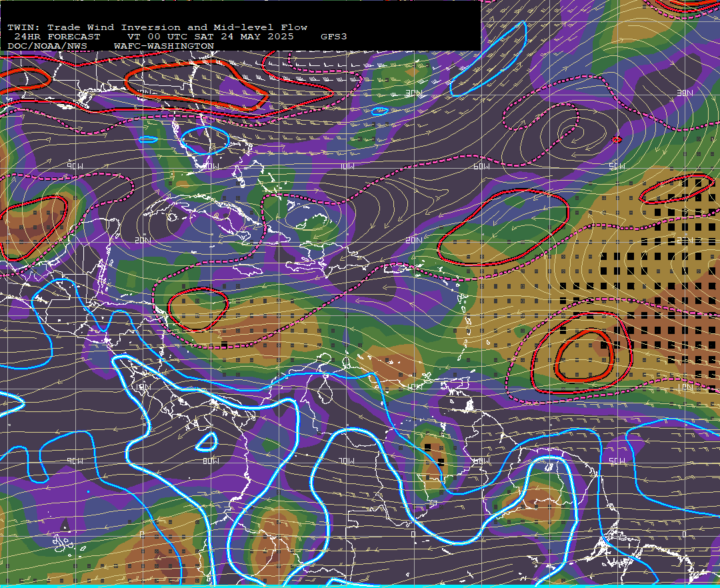Image resolution: width=720 pixels, height=588 pixels.
Task: Click the black square markers over Venezuela
Action: pos(435,455)
